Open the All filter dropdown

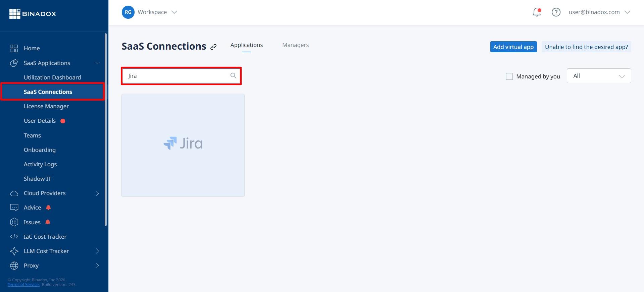point(599,76)
